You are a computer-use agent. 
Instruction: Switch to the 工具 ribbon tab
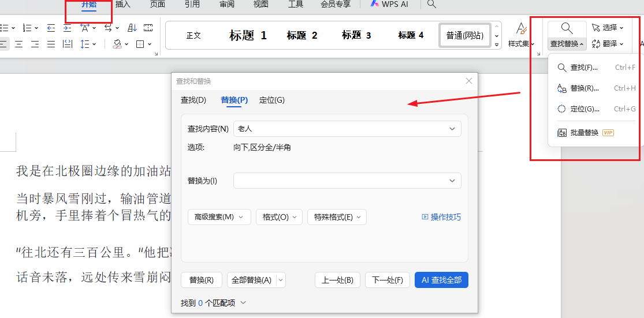[296, 5]
